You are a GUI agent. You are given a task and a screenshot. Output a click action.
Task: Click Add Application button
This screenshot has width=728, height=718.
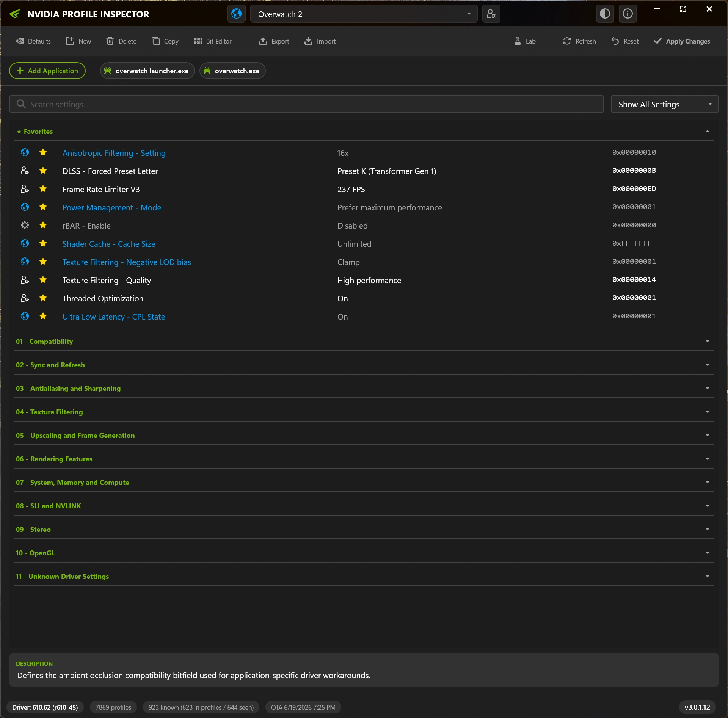pyautogui.click(x=47, y=71)
